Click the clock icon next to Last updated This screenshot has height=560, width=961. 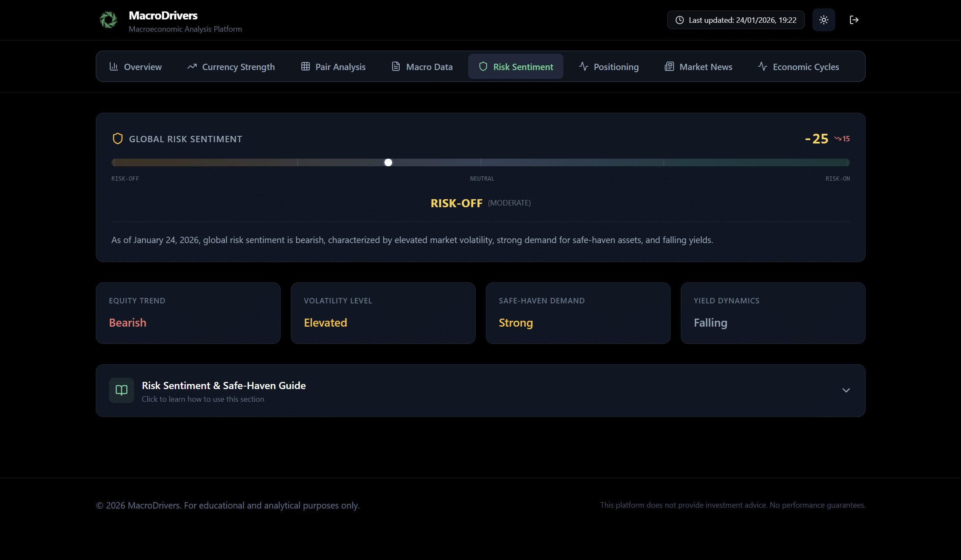(679, 20)
